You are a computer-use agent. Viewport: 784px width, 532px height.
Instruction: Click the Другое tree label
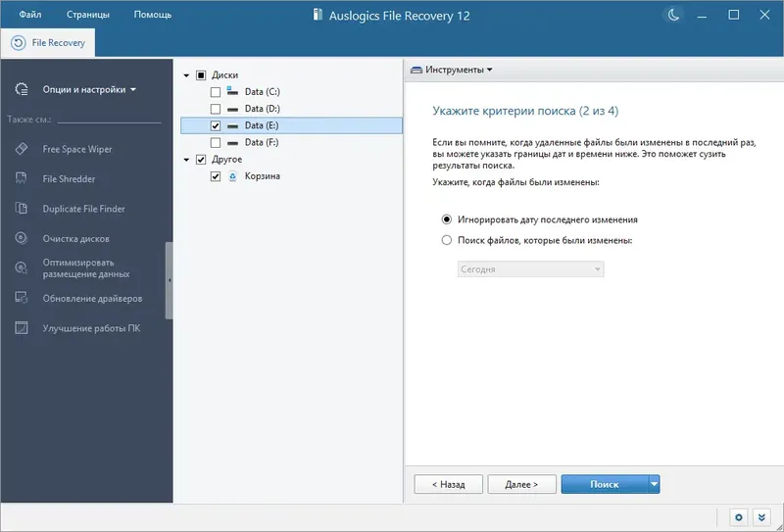226,160
